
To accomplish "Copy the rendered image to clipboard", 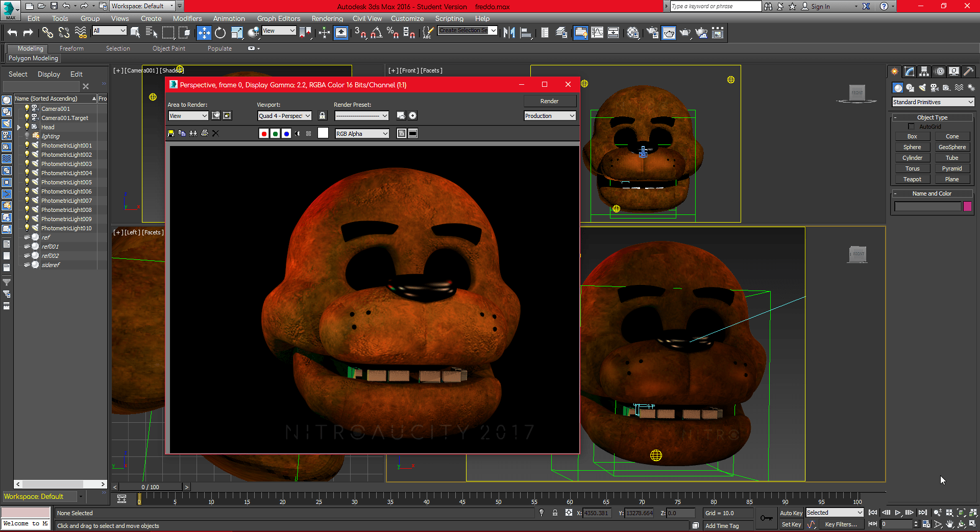I will tap(182, 133).
